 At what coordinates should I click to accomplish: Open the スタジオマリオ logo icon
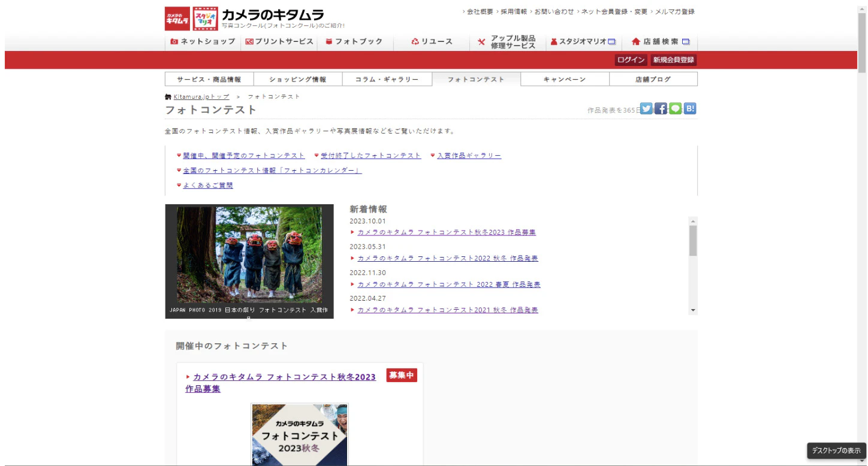click(x=206, y=19)
